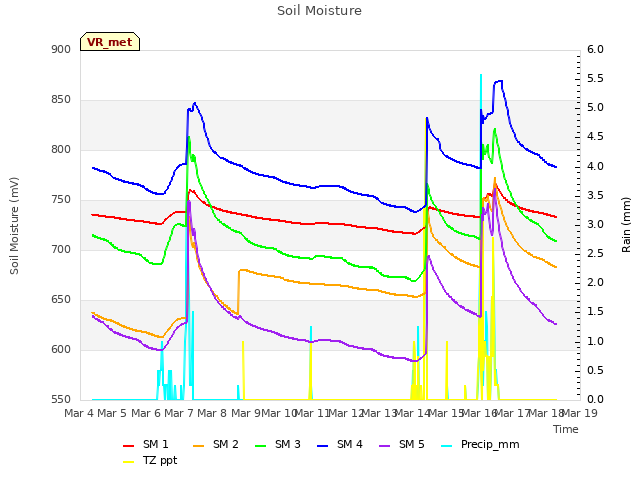The width and height of the screenshot is (640, 480).
Task: Click the green SM 3 legend swatch
Action: 261,446
